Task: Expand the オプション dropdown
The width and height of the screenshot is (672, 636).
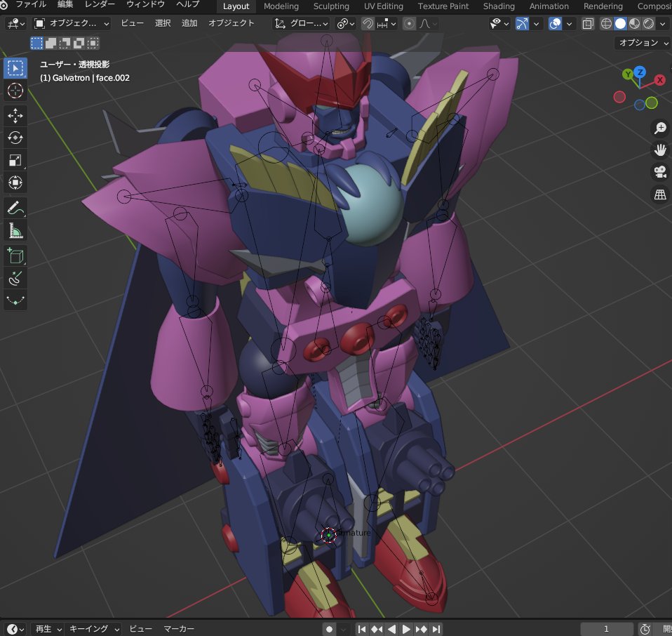Action: [x=643, y=42]
